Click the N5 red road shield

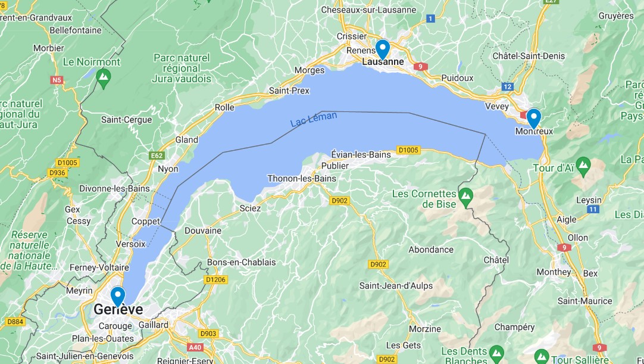point(57,80)
